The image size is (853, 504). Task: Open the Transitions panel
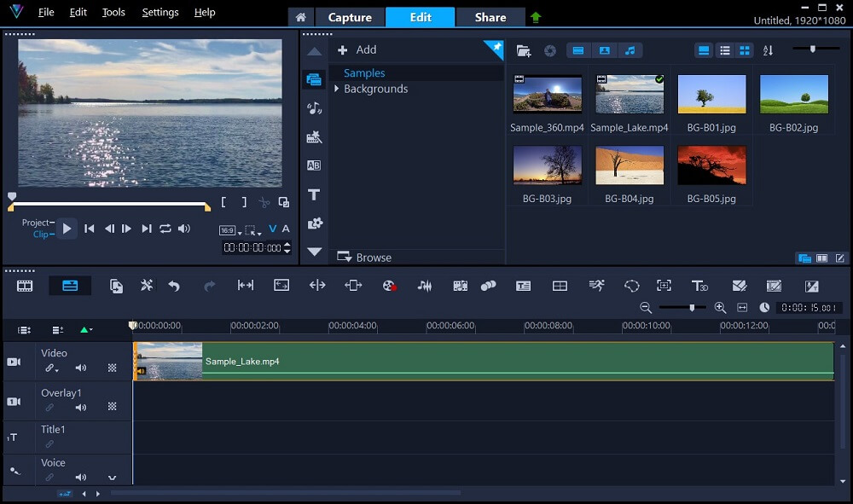click(314, 165)
